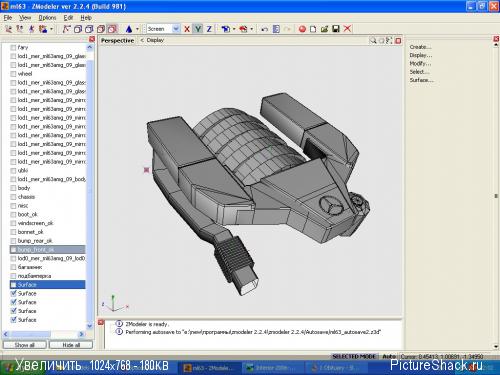Image resolution: width=500 pixels, height=375 pixels.
Task: Check the 'body' object checkbox
Action: [13, 188]
